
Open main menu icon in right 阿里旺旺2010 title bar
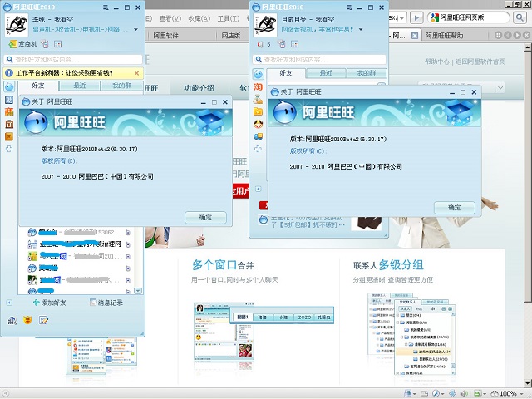pyautogui.click(x=349, y=7)
